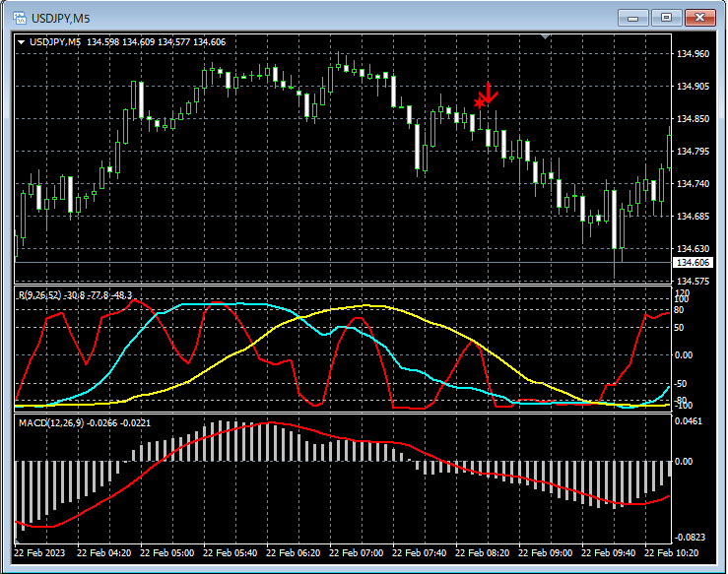Image resolution: width=728 pixels, height=574 pixels.
Task: Minimize the USDJPY,M5 chart window
Action: 631,17
